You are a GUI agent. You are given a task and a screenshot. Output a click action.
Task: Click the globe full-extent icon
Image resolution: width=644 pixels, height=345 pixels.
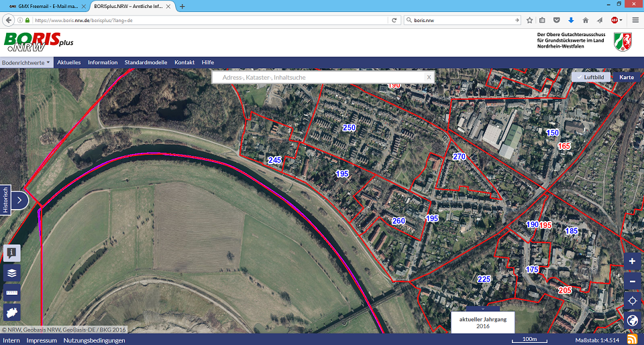click(x=632, y=320)
